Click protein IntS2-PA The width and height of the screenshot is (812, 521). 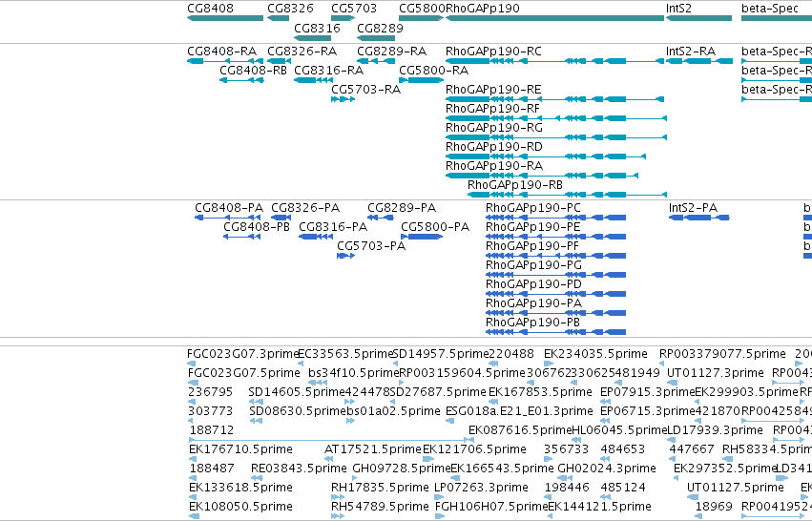699,218
